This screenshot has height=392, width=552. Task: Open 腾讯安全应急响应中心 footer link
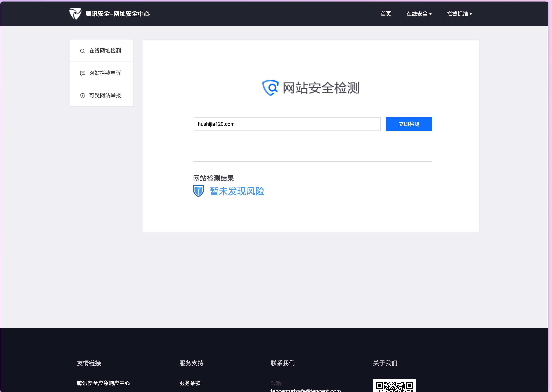coord(103,383)
